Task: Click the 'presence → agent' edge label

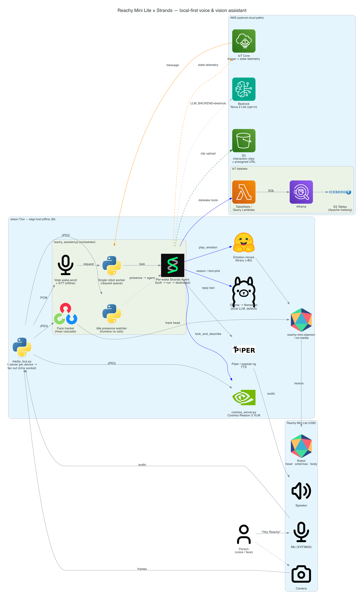Action: (x=142, y=278)
